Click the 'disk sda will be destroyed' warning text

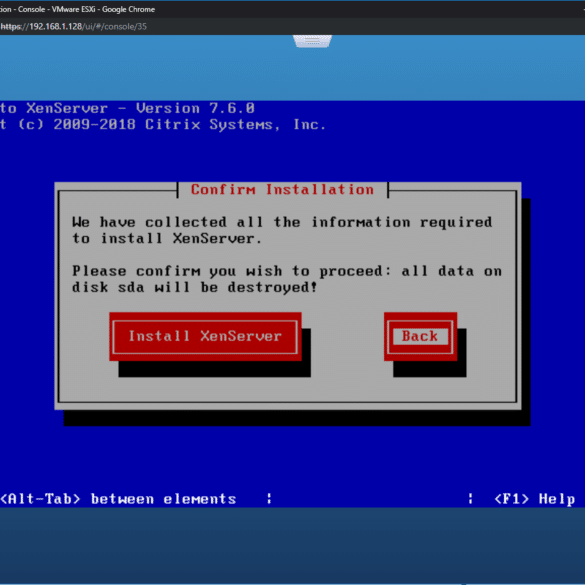[194, 287]
